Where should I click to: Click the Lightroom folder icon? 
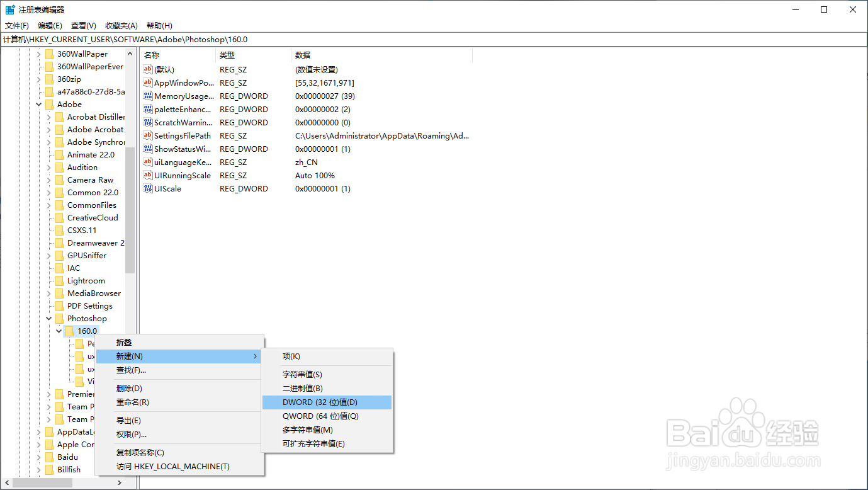60,280
